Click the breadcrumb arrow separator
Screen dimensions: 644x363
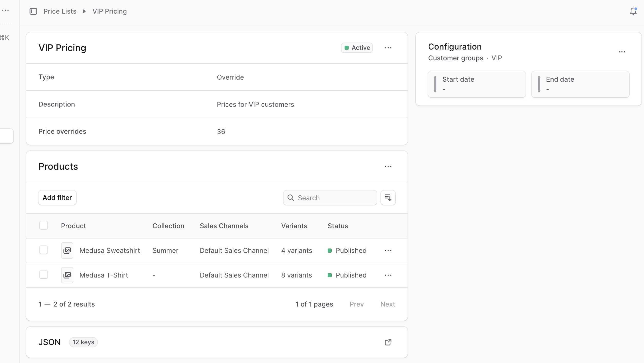pyautogui.click(x=84, y=11)
